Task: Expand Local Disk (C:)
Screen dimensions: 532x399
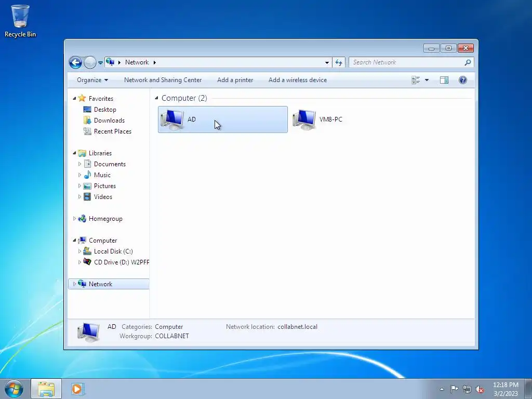Action: coord(79,251)
